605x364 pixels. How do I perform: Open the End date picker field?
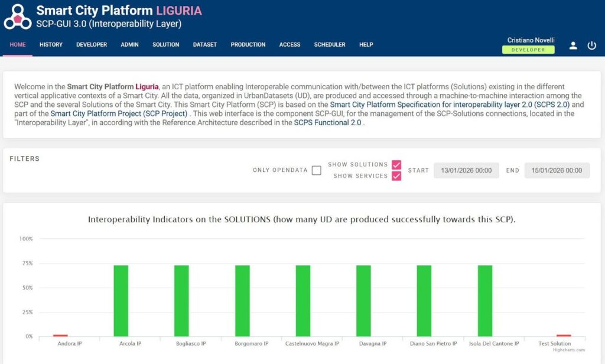point(557,170)
